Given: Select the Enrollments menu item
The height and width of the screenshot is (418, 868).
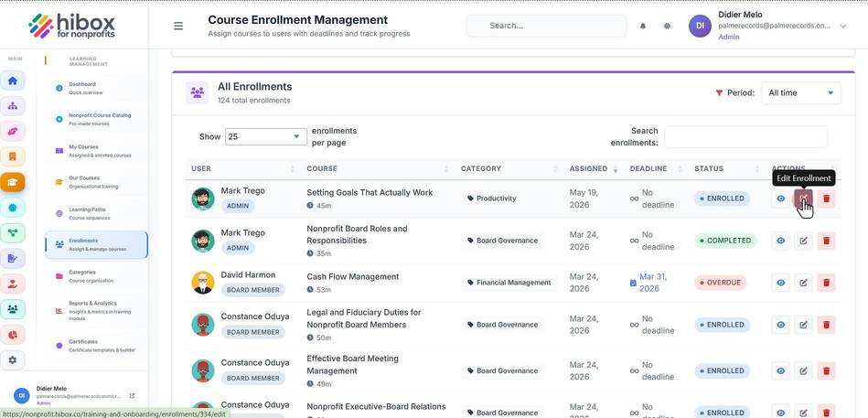Looking at the screenshot, I should click(x=96, y=245).
